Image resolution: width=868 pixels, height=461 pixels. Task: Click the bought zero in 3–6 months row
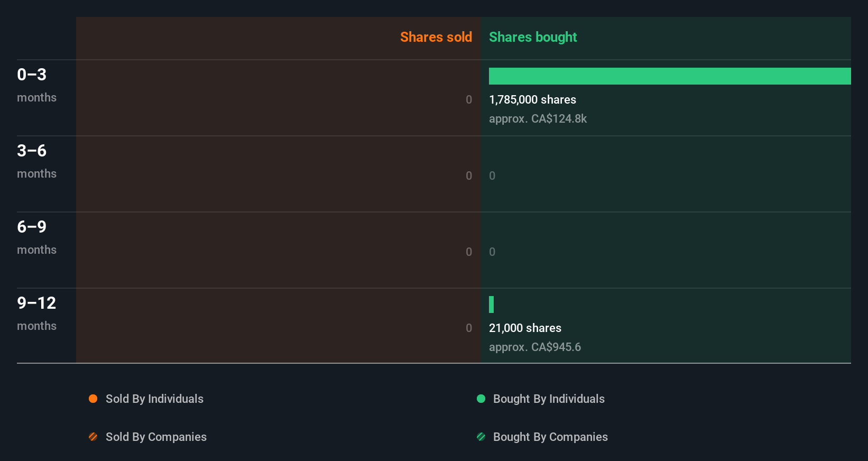(492, 176)
